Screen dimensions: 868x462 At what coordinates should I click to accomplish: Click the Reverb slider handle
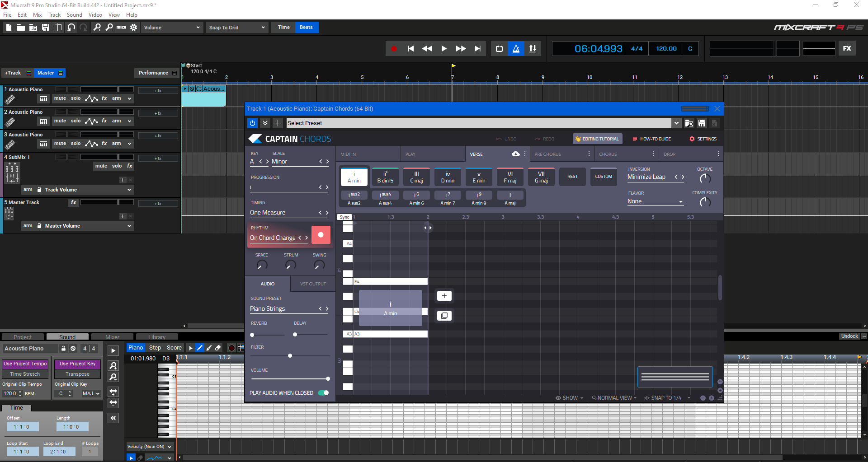(252, 335)
